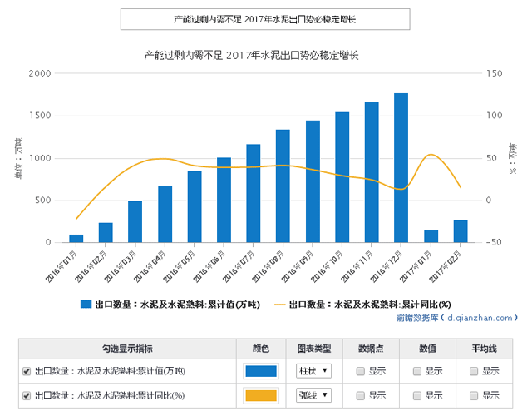This screenshot has height=416, width=532.
Task: Enable 数值 显示 for the 累计值(万吨) row
Action: 417,371
